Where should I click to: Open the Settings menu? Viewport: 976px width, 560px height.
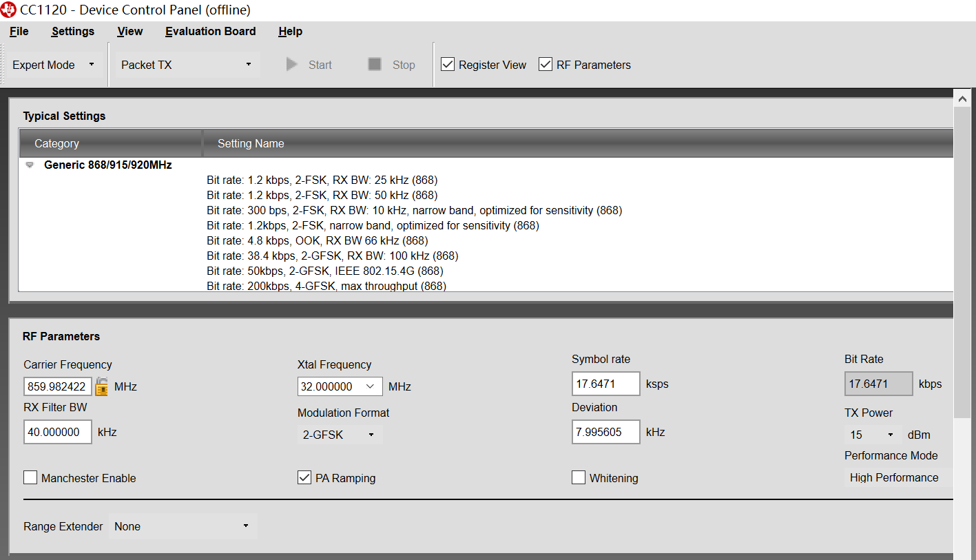point(73,31)
